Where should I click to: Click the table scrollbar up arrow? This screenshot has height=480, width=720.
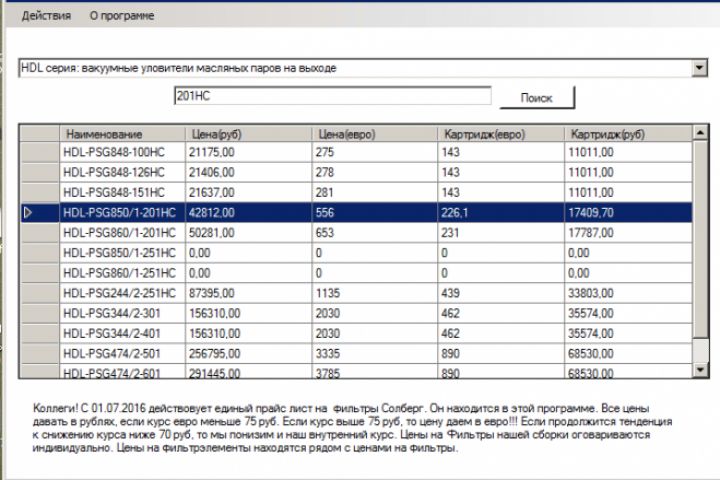point(700,133)
